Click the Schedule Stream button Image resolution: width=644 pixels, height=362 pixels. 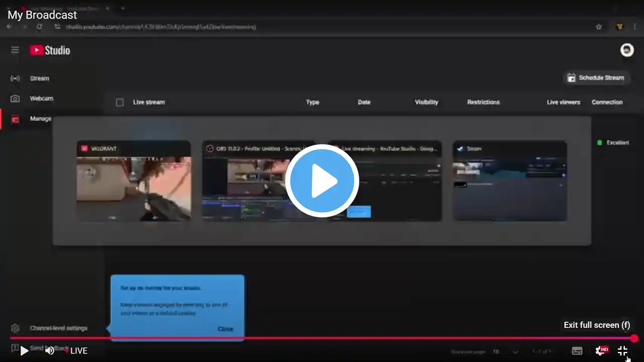click(x=596, y=78)
